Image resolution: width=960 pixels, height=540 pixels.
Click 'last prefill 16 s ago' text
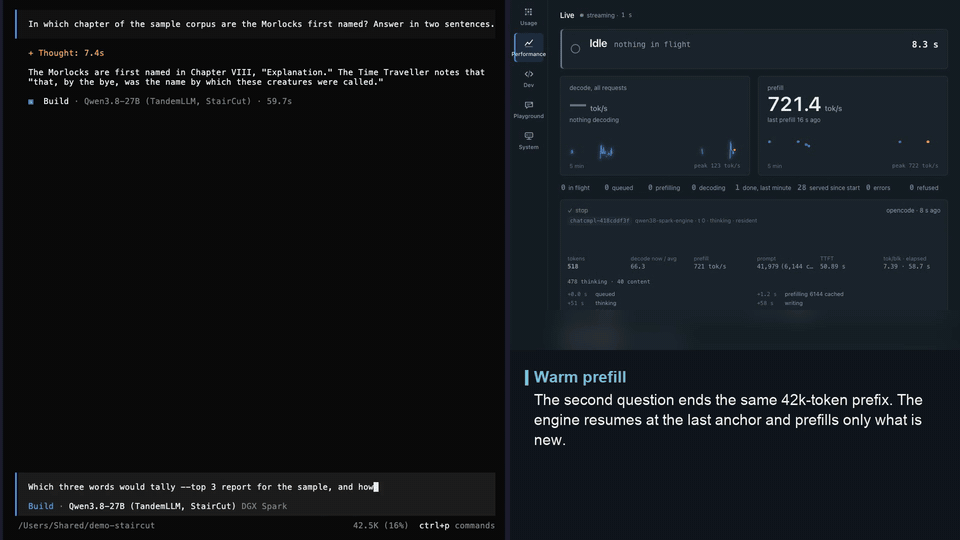(x=793, y=120)
